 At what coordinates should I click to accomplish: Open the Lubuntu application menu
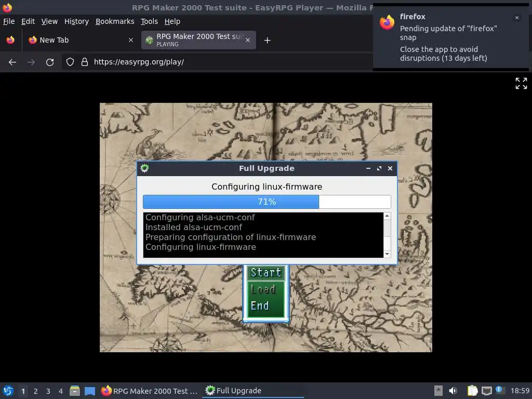8,391
